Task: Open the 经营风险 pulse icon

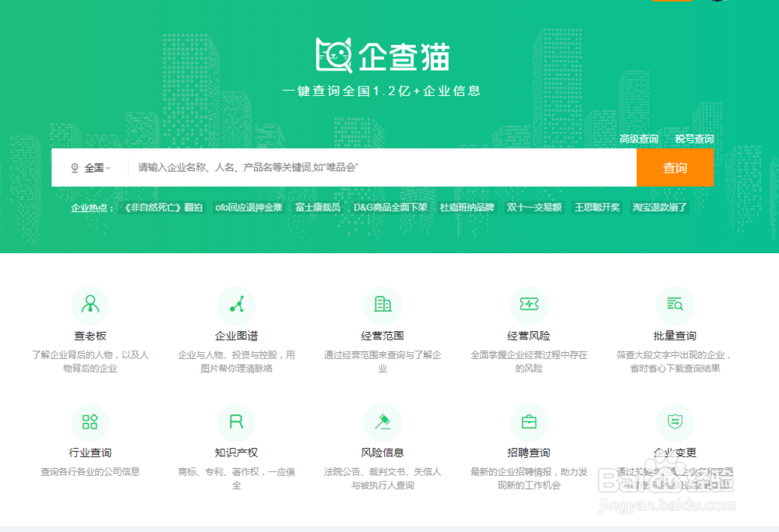Action: pyautogui.click(x=529, y=305)
